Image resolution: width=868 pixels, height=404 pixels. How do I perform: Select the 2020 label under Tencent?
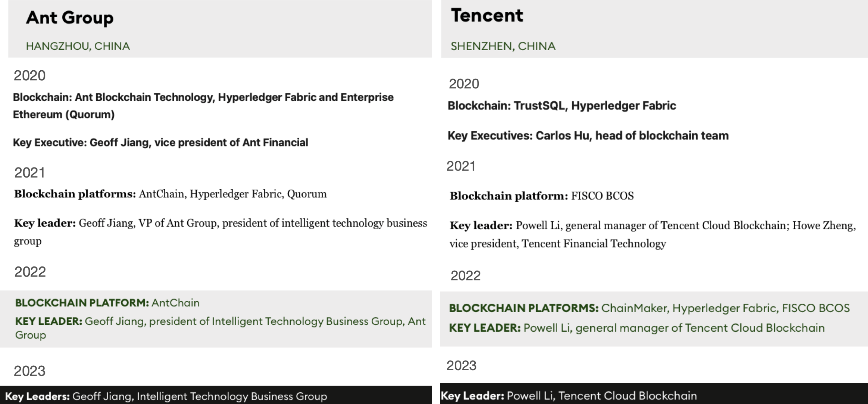point(464,84)
